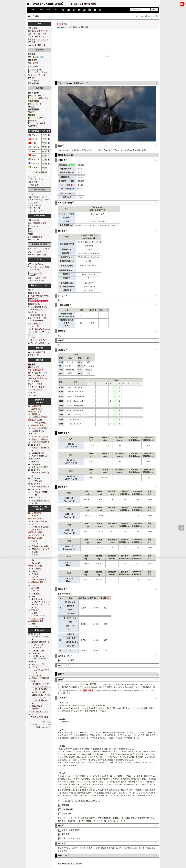The image size is (186, 868).
Task: Click the 空 cell in the アメリカ row
Action: pos(43,135)
